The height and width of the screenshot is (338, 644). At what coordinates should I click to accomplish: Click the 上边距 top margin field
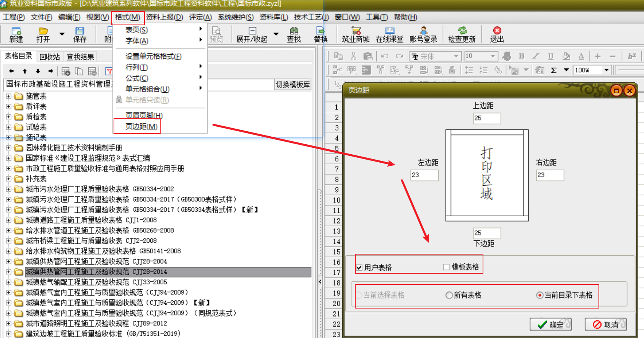pyautogui.click(x=487, y=118)
